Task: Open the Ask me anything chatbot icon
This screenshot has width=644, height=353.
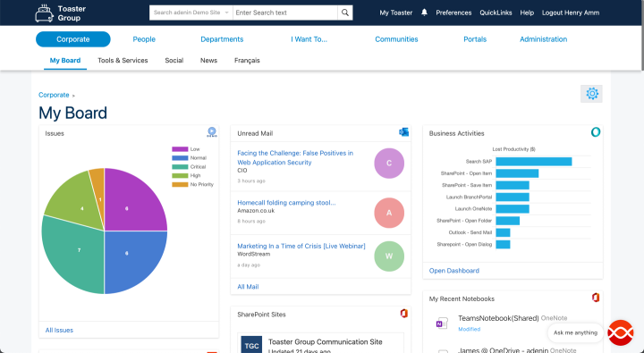Action: pos(621,332)
